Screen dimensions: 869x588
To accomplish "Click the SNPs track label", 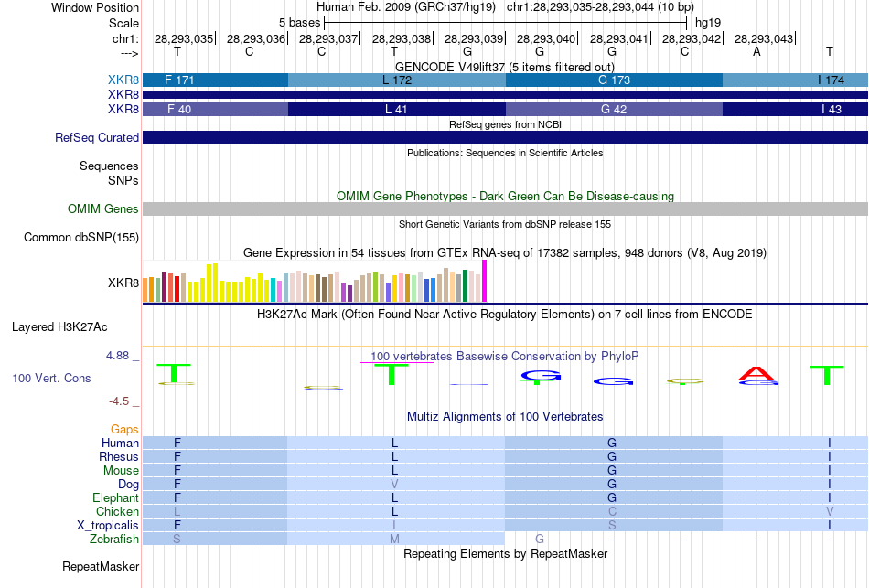I will 123,180.
